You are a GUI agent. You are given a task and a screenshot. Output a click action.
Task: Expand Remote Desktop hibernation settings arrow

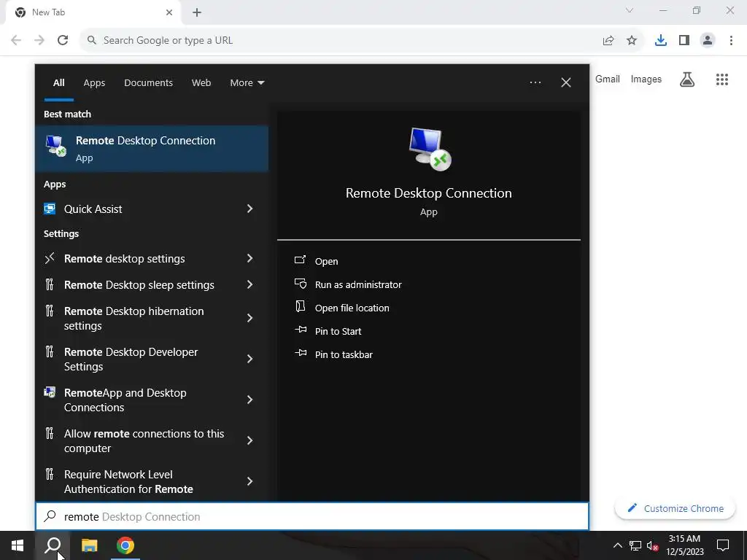point(249,318)
